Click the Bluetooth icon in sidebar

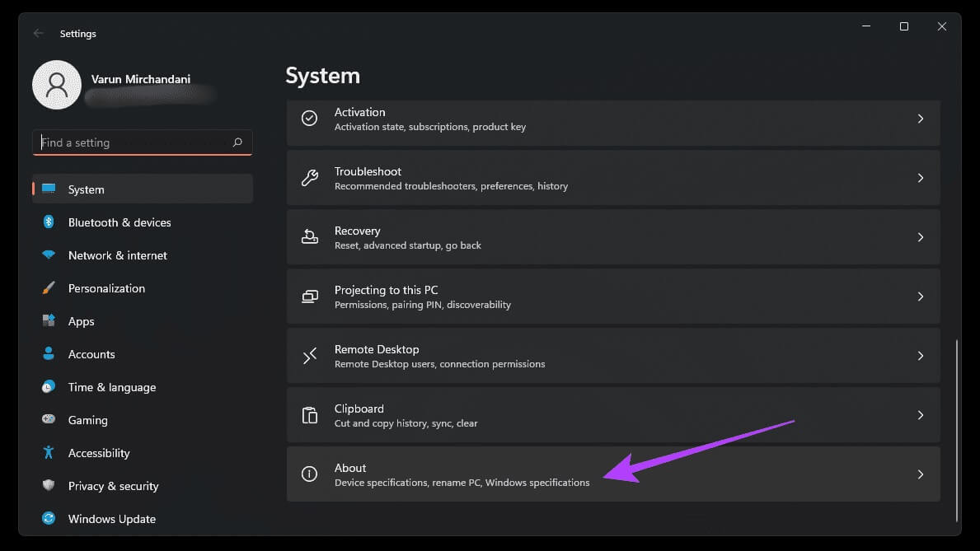pos(49,222)
